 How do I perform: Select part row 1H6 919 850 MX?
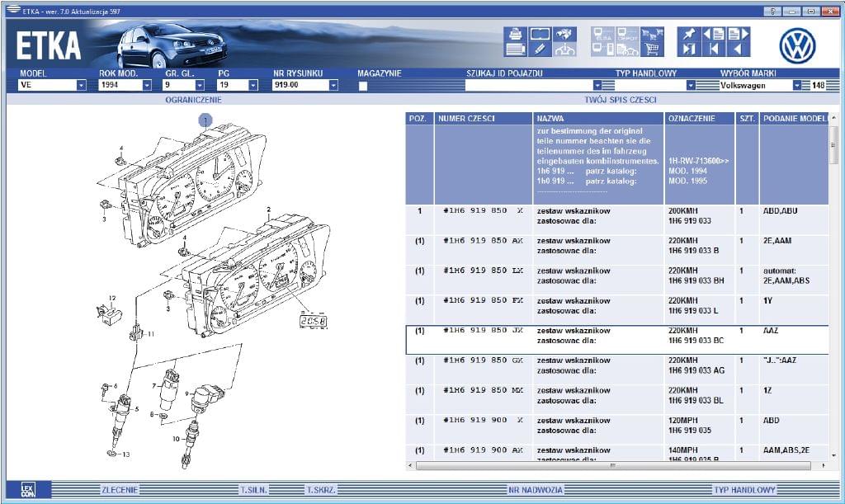616,399
